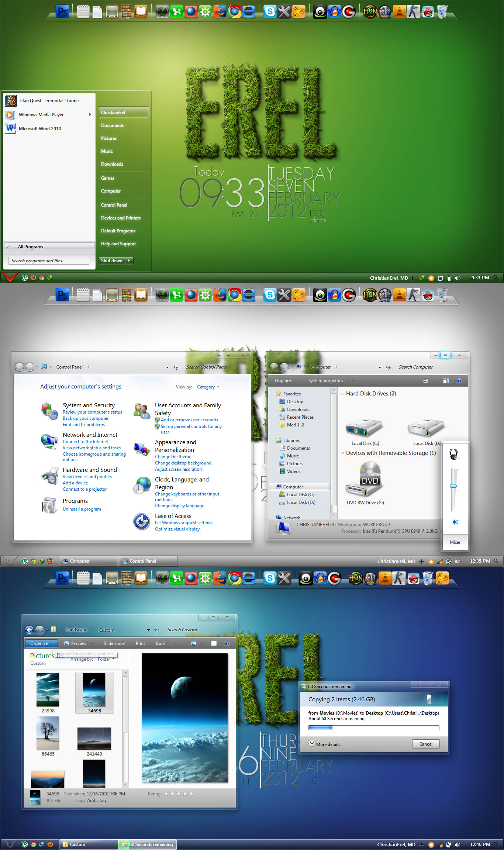Mute the volume using the speaker button
The width and height of the screenshot is (504, 850).
click(455, 522)
